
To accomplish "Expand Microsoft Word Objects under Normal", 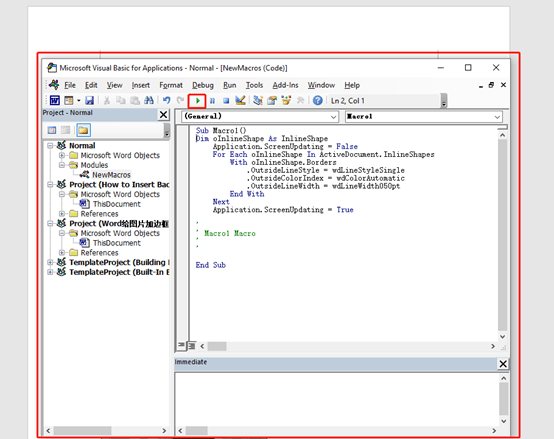I will point(62,155).
